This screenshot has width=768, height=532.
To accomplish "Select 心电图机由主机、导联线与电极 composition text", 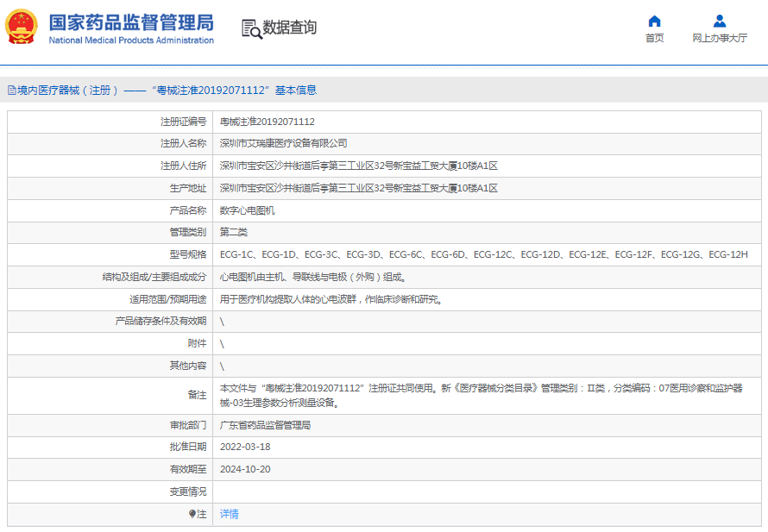I will 312,277.
